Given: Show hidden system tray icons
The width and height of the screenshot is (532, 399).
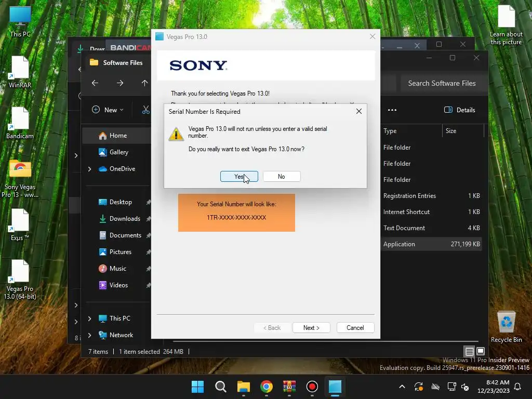Looking at the screenshot, I should point(402,387).
